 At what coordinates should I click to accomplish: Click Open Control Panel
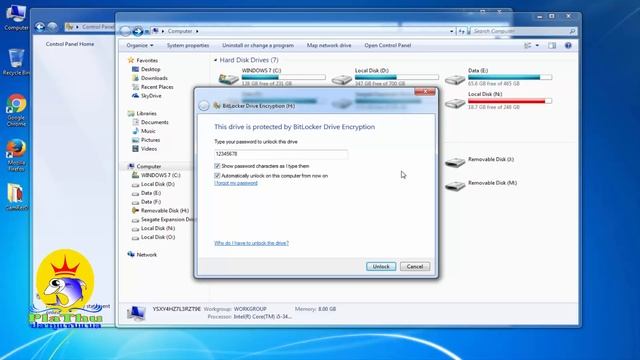(x=388, y=45)
